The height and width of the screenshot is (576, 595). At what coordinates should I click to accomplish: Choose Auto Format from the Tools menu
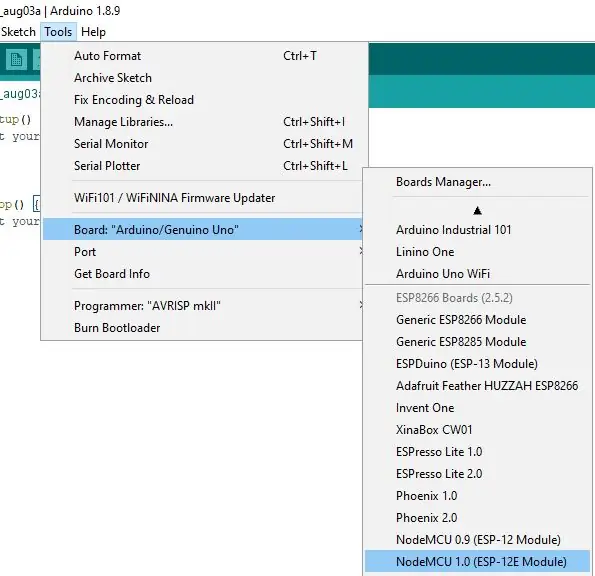point(204,56)
